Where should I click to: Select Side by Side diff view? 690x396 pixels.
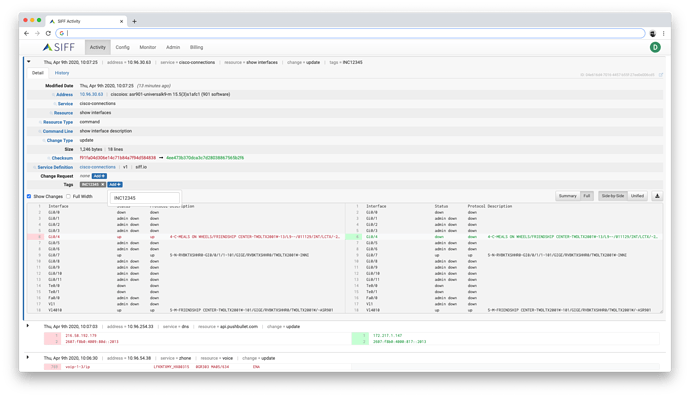pos(613,196)
